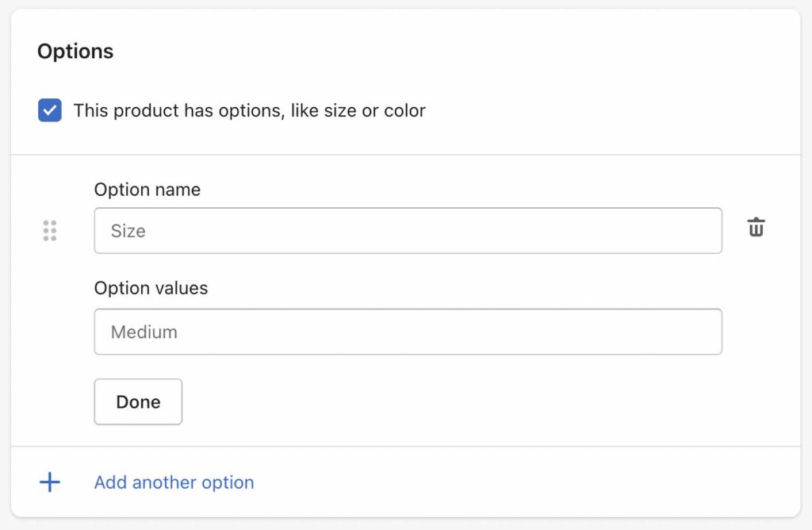The height and width of the screenshot is (530, 812).
Task: Focus the Option name input field
Action: coord(408,231)
